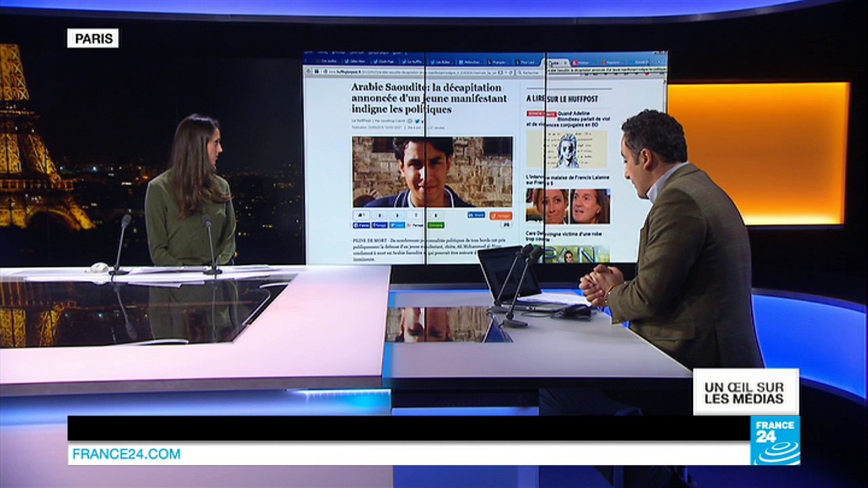Click the blue LinkedIn Share button
The height and width of the screenshot is (488, 868).
476,215
